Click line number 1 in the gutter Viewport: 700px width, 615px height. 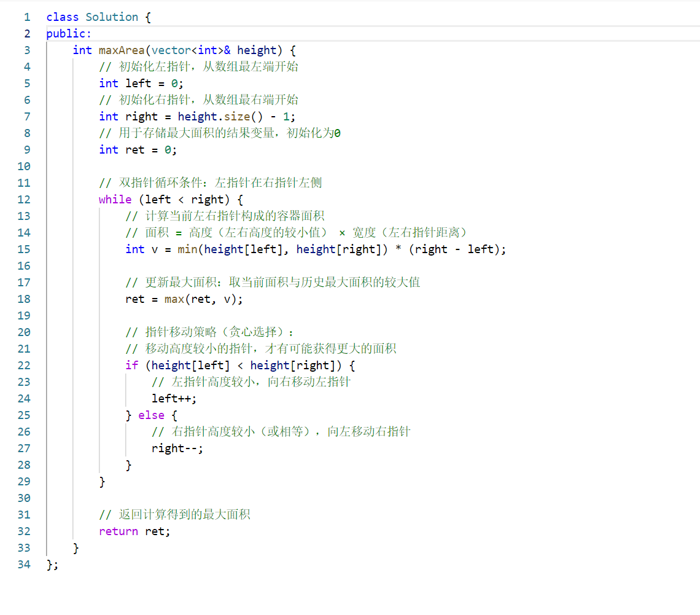27,17
